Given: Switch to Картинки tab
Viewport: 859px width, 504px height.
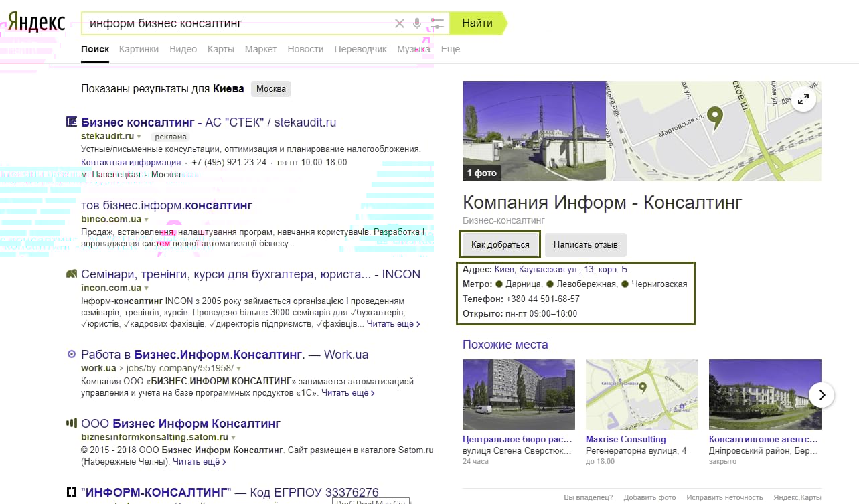Looking at the screenshot, I should coord(139,49).
